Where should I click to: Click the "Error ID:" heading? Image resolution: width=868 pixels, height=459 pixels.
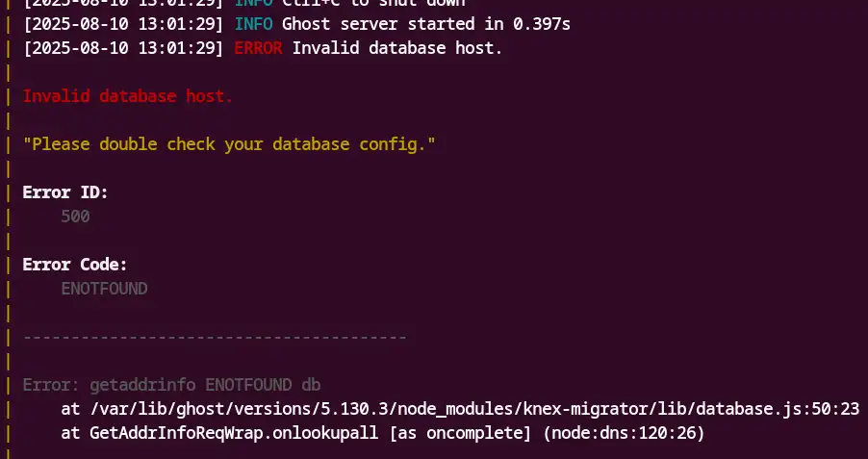[64, 192]
